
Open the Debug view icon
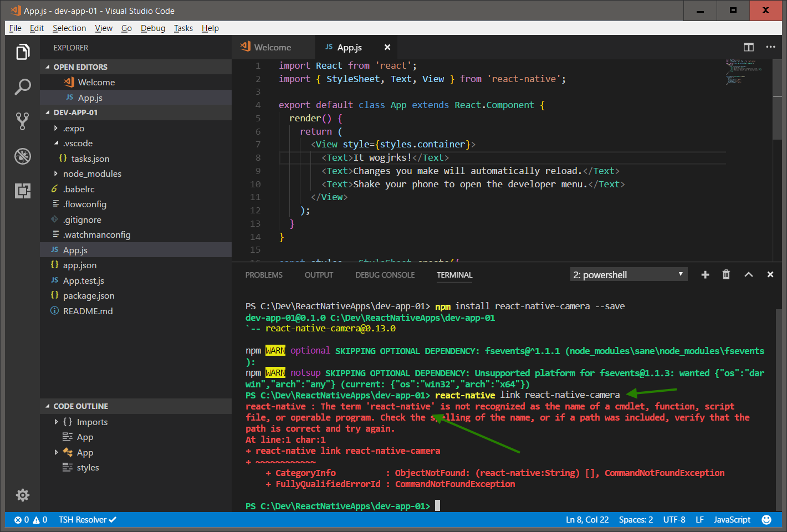[x=22, y=156]
